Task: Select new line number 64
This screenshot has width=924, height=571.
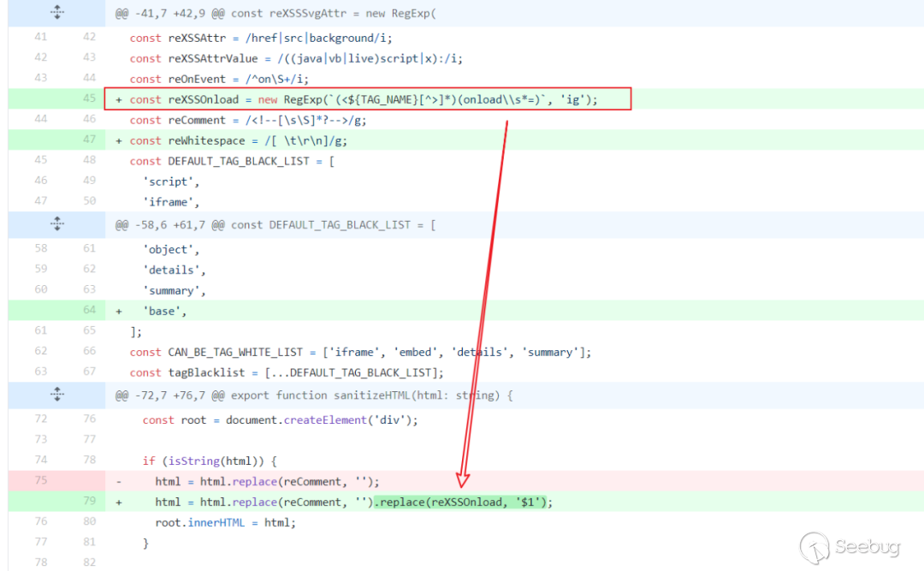Action: [x=89, y=311]
